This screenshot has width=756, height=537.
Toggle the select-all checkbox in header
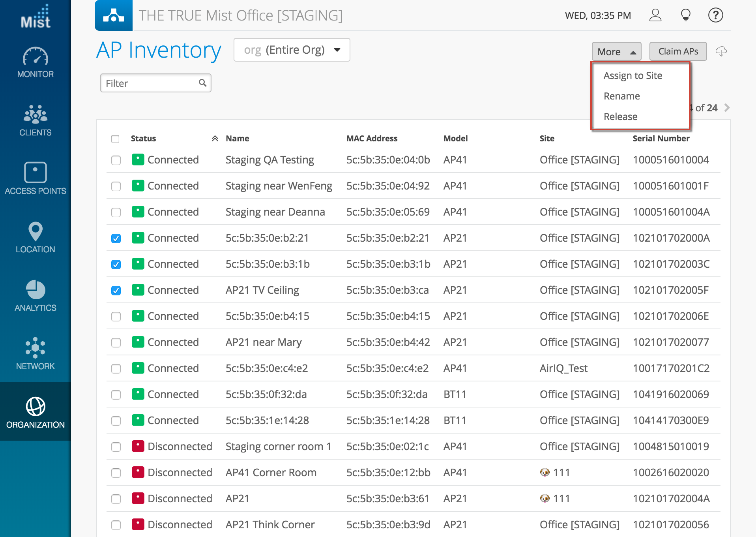(115, 139)
